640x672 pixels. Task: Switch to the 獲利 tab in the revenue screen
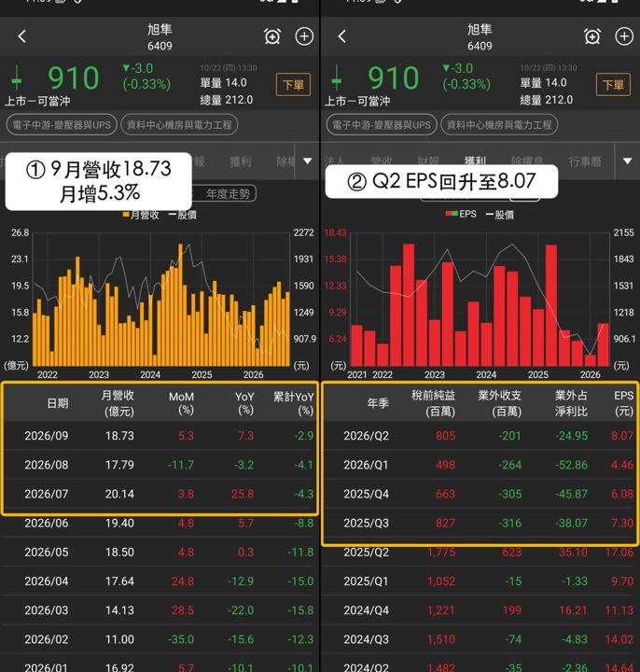tap(241, 161)
